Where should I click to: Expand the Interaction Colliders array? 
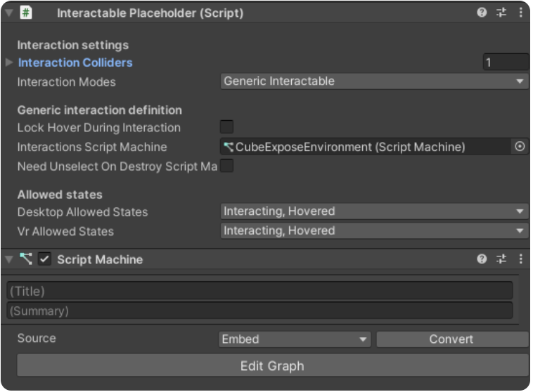pos(9,63)
